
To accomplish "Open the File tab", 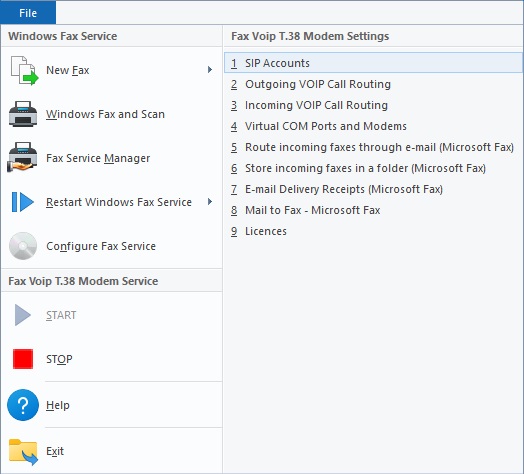I will tap(28, 13).
